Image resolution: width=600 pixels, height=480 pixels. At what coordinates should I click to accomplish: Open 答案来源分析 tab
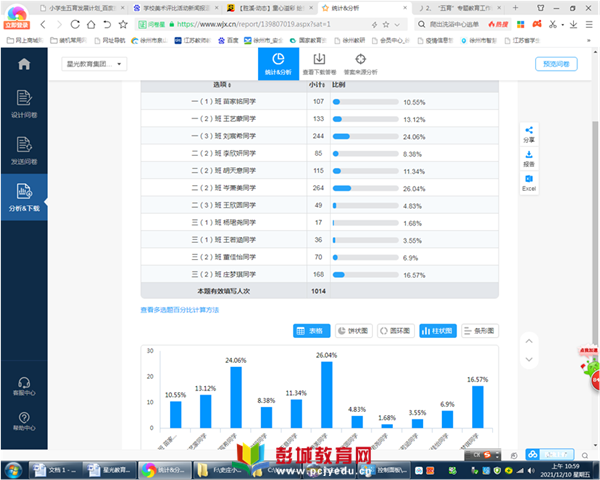click(360, 64)
